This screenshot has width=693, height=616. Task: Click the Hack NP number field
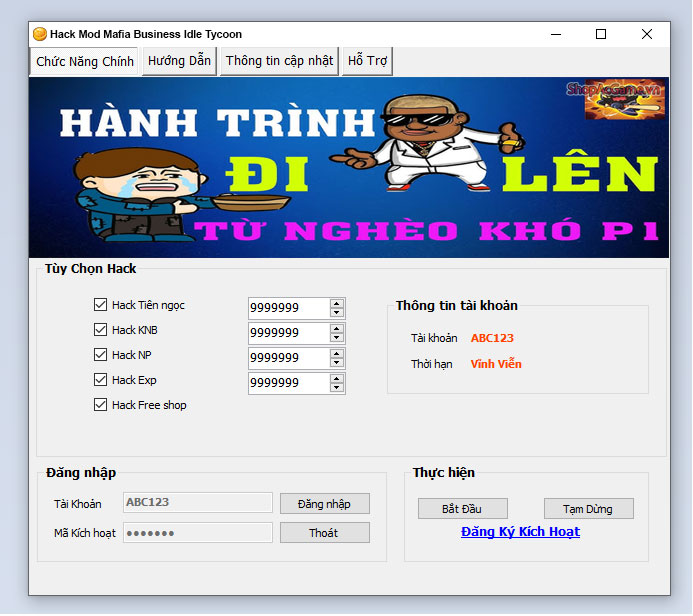(288, 358)
